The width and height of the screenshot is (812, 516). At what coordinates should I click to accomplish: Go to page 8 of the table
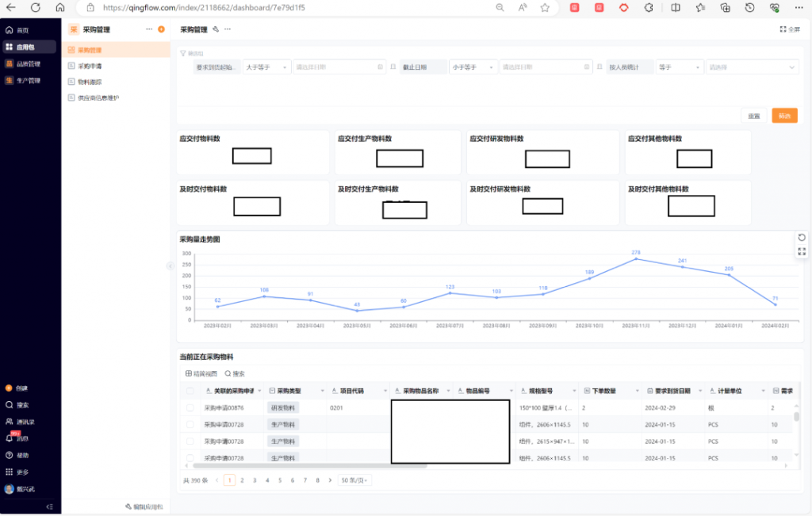pos(317,481)
